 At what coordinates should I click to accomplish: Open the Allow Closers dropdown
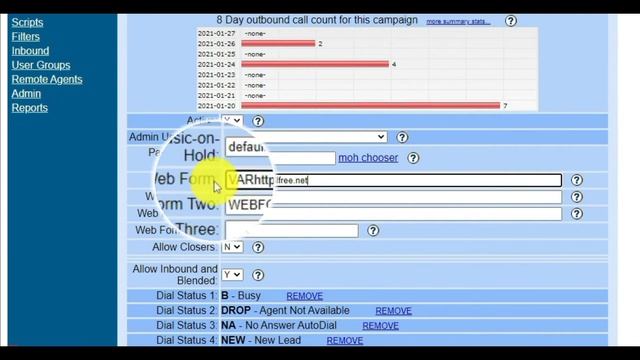(x=232, y=247)
